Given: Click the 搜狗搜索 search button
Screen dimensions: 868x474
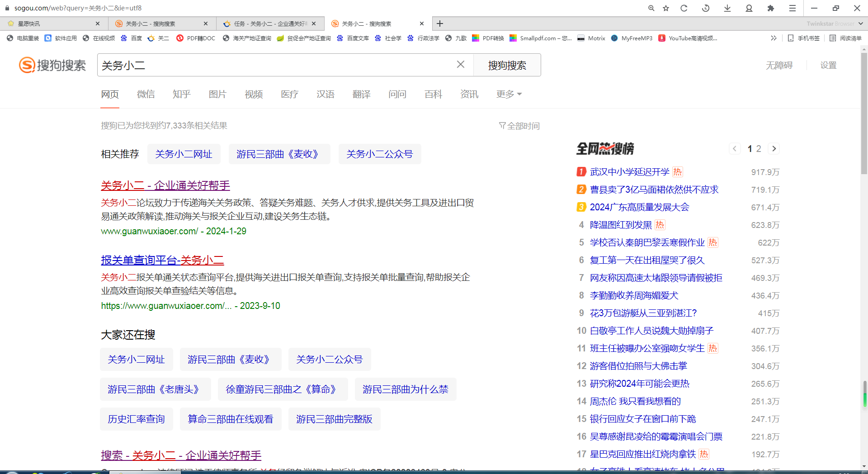Looking at the screenshot, I should click(x=507, y=65).
